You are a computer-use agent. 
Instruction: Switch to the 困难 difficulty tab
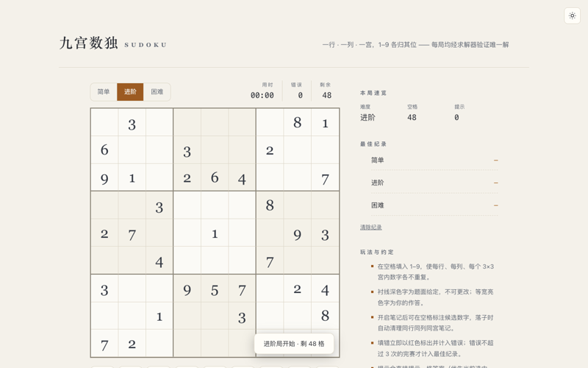pyautogui.click(x=157, y=92)
